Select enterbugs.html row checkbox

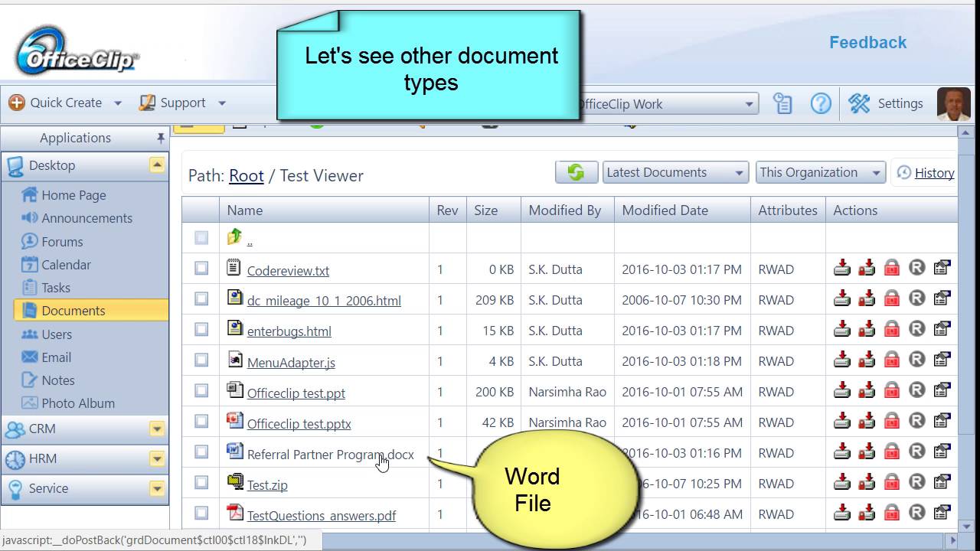tap(201, 329)
